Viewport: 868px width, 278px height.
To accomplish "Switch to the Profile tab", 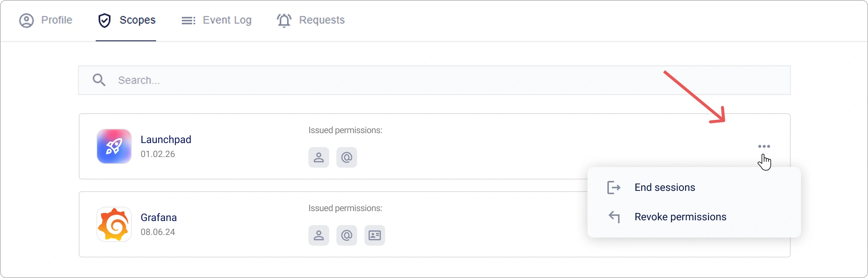I will [46, 20].
